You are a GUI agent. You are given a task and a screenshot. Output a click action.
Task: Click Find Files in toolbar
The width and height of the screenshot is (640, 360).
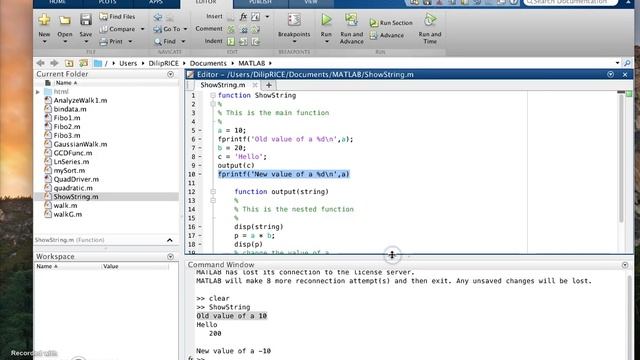117,17
